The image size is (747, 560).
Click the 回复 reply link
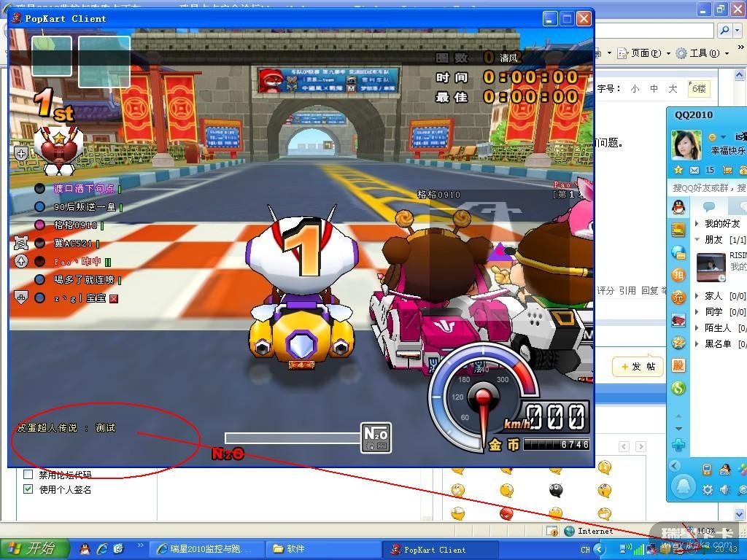[649, 290]
